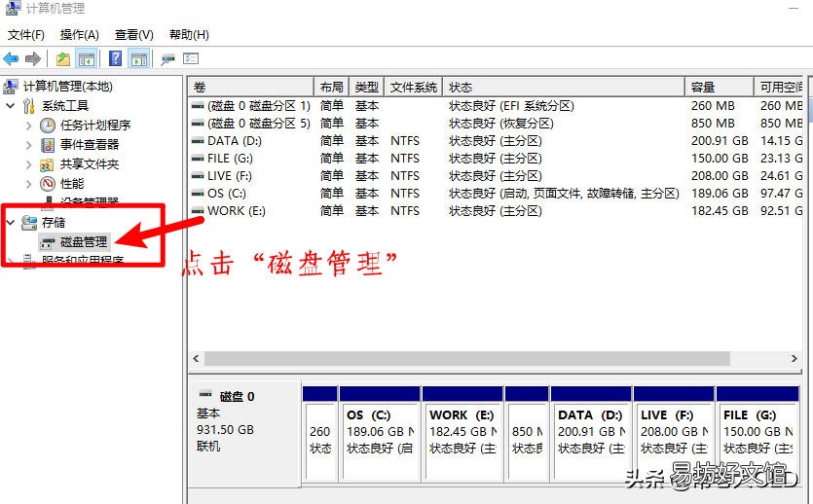
Task: Click the Back arrow toolbar icon
Action: [x=11, y=58]
